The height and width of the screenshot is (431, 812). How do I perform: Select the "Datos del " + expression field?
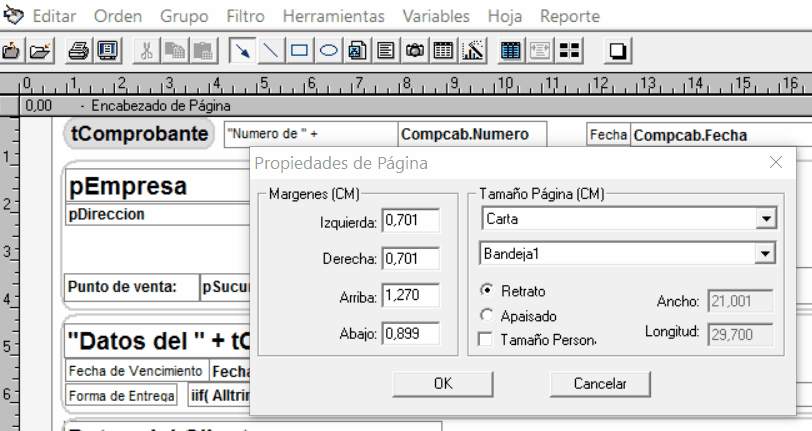point(158,341)
